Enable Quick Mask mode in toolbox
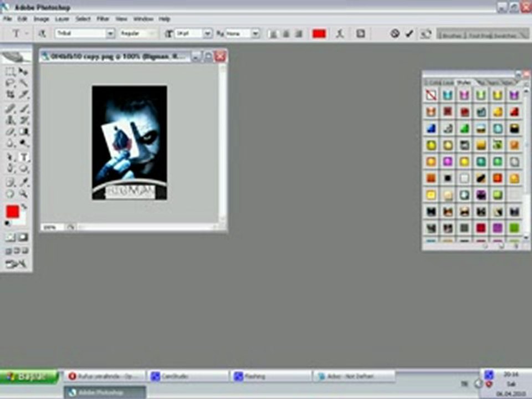The width and height of the screenshot is (532, 399). coord(23,237)
